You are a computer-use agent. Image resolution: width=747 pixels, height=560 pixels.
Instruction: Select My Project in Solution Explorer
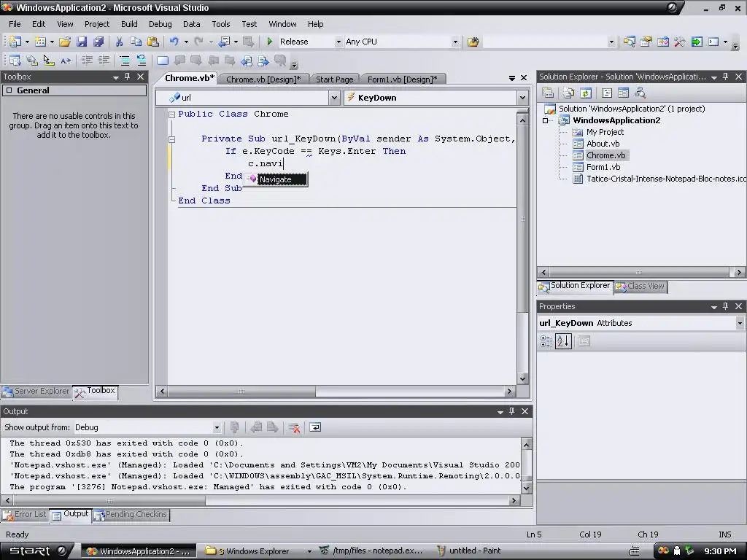605,133
